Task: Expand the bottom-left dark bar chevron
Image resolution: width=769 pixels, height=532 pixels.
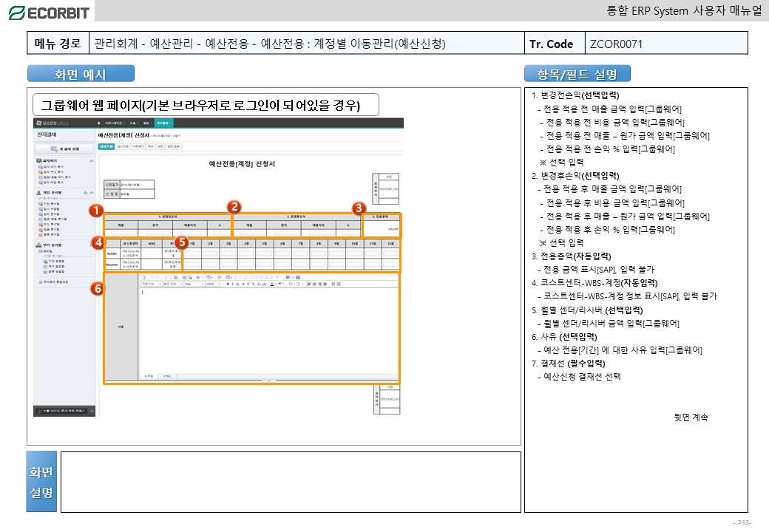Action: [x=91, y=411]
